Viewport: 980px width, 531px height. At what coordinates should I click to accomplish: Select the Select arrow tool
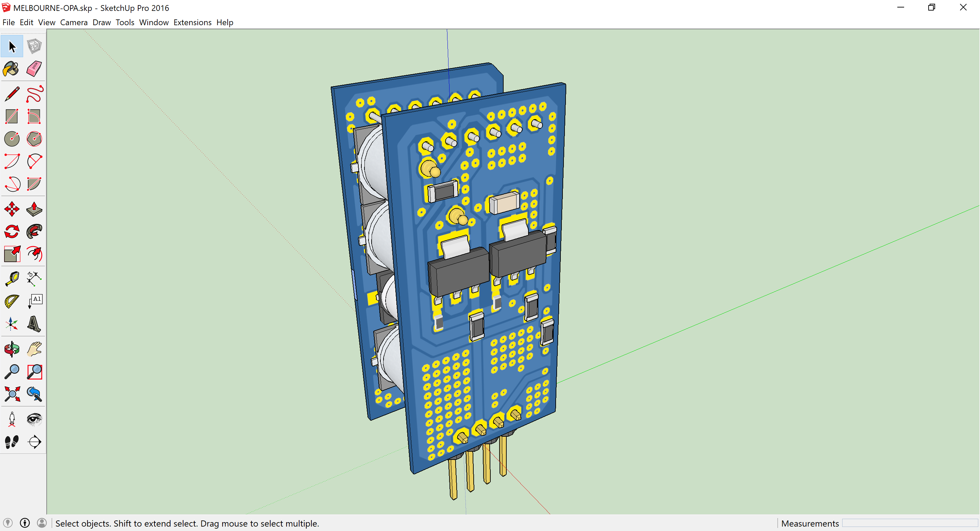[12, 46]
